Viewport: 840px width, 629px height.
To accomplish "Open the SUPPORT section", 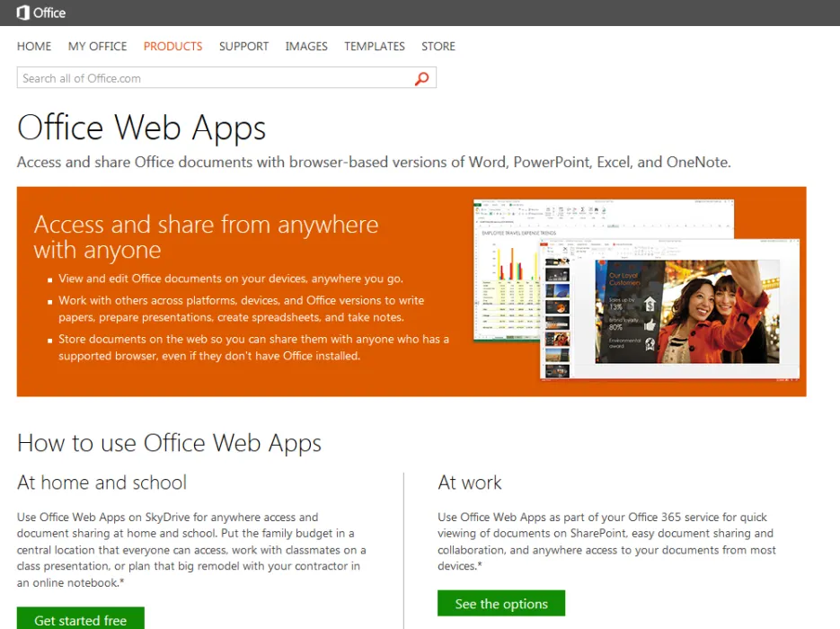I will (243, 47).
